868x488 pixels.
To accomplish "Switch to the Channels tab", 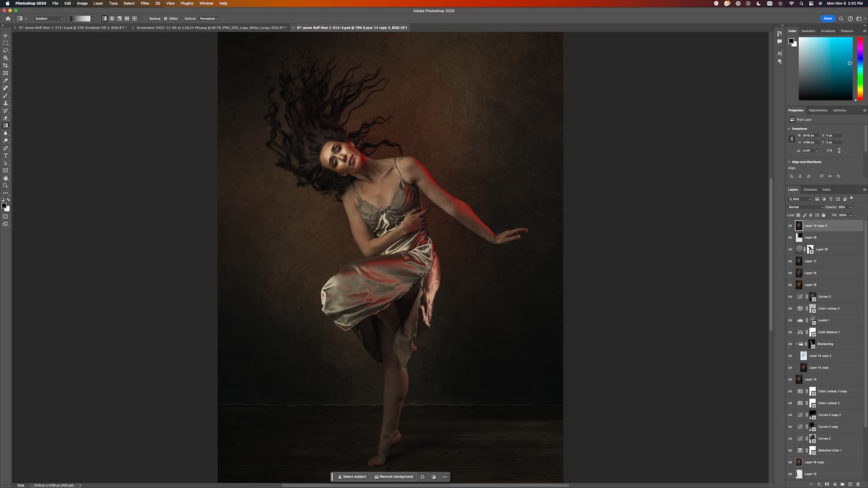I will click(x=810, y=190).
